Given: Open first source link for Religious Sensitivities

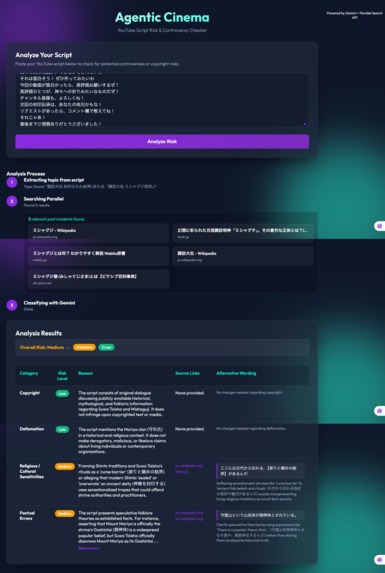Looking at the screenshot, I should pos(189,466).
